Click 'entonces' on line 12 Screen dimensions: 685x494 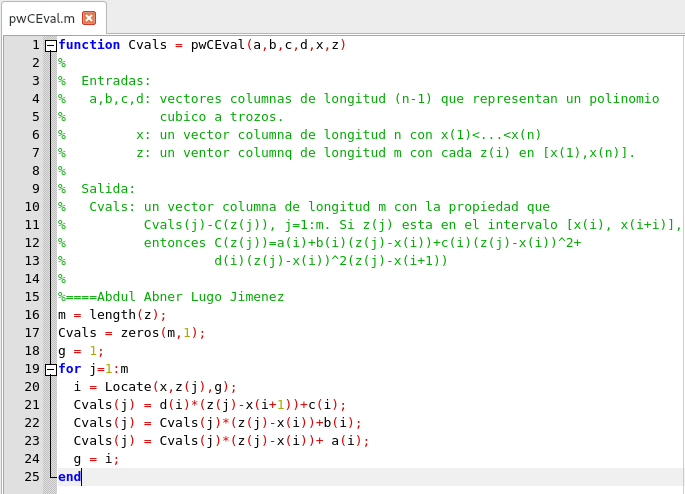(175, 243)
